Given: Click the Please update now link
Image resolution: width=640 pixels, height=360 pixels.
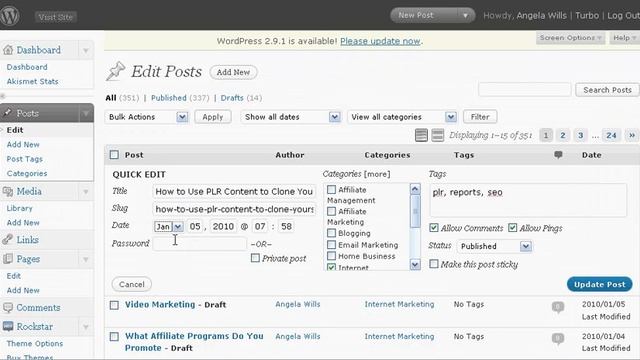Looking at the screenshot, I should pyautogui.click(x=380, y=41).
